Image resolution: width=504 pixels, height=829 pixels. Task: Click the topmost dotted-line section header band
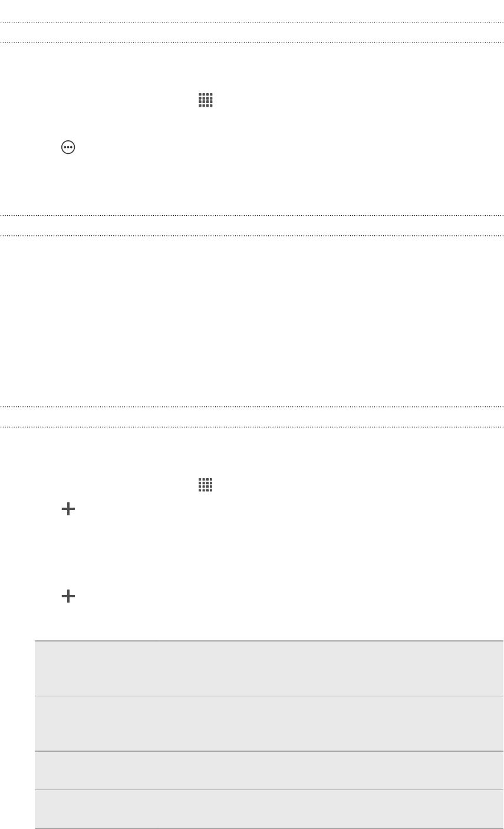(x=252, y=32)
